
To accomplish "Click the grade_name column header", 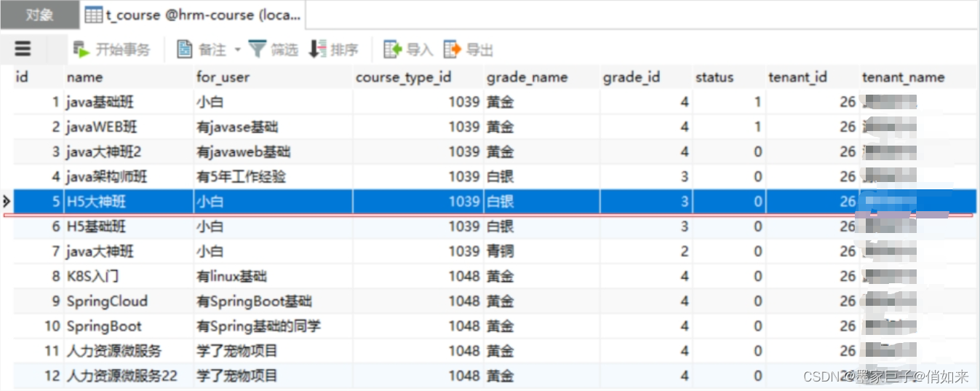I will [542, 77].
